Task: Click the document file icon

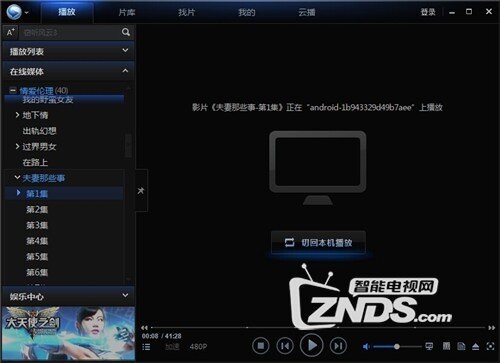Action: tap(461, 346)
